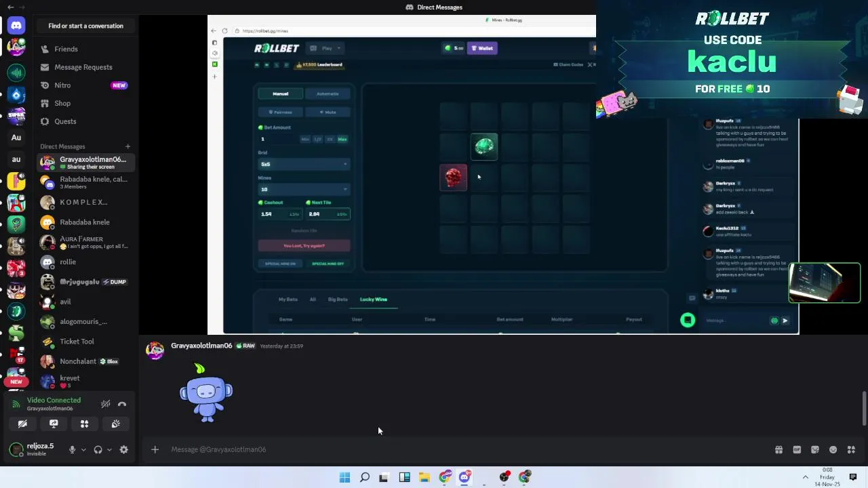Show hidden system tray icons chevron
This screenshot has width=868, height=488.
(806, 477)
